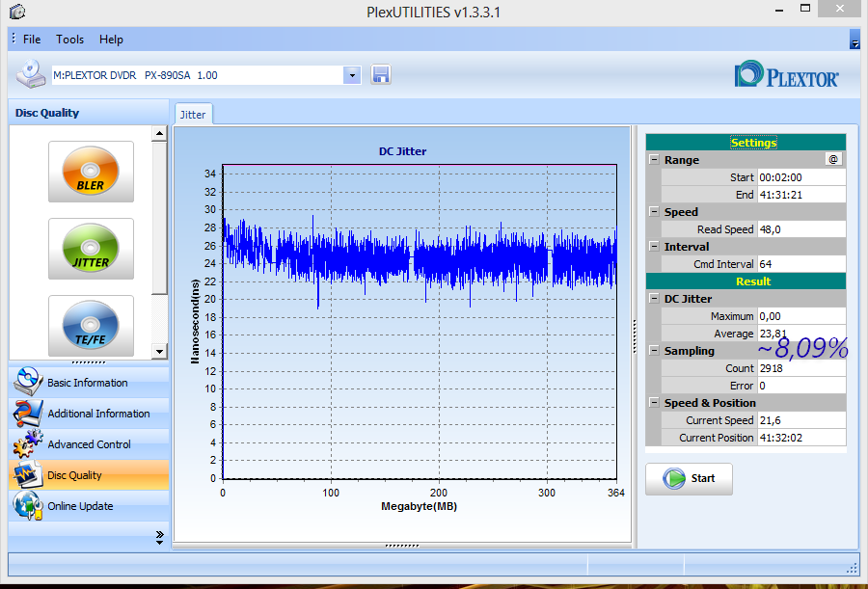868x589 pixels.
Task: Start the jitter test
Action: 689,479
